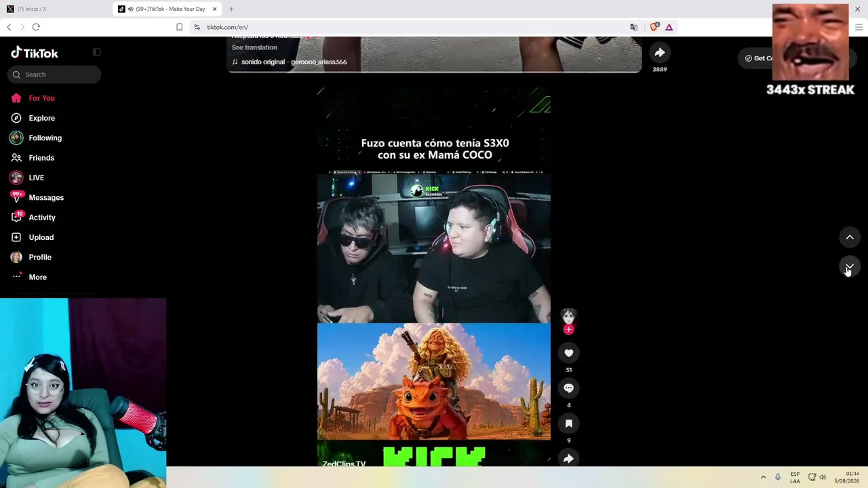Go forward in browser history
The width and height of the screenshot is (868, 488).
click(22, 27)
